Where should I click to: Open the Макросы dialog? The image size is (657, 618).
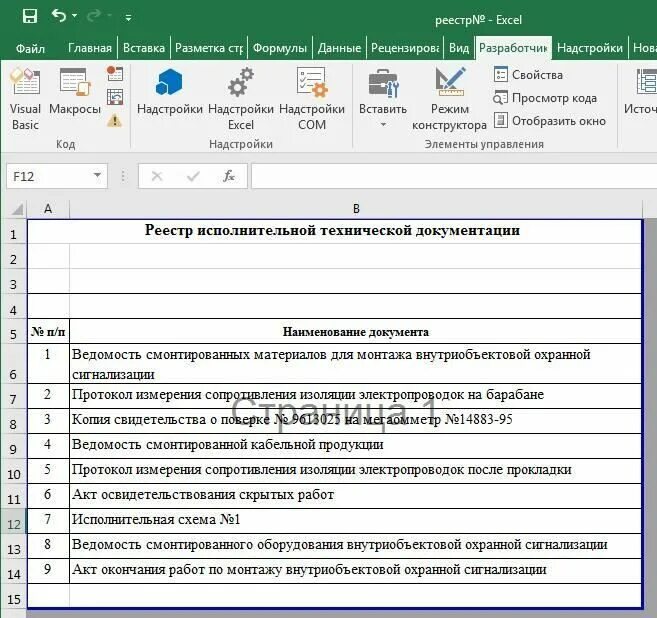(75, 92)
